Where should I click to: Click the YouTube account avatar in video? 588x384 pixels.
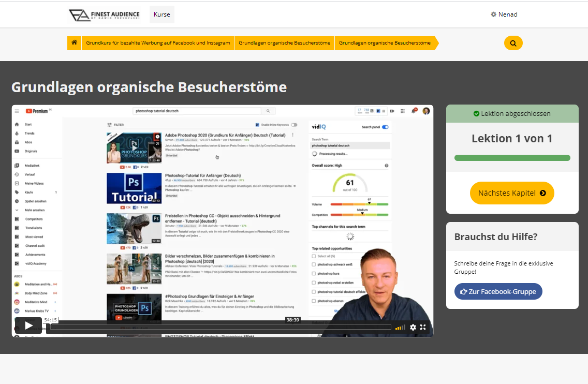pyautogui.click(x=426, y=111)
